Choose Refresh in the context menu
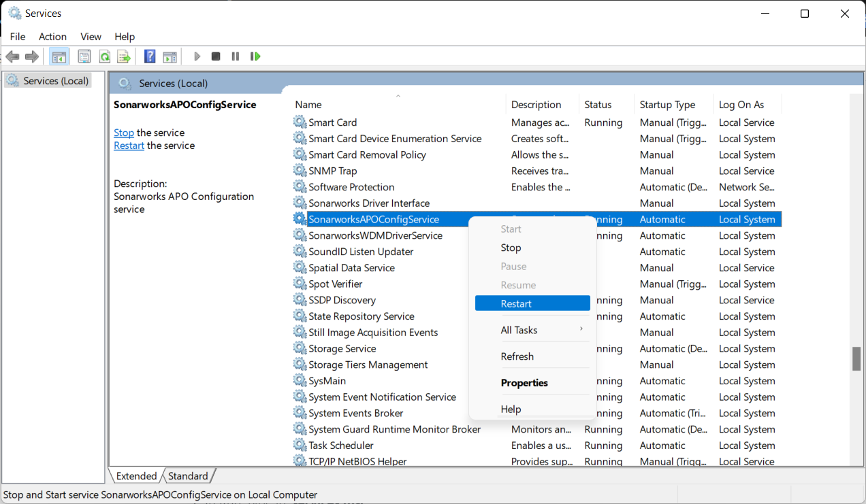The height and width of the screenshot is (504, 866). [x=532, y=356]
